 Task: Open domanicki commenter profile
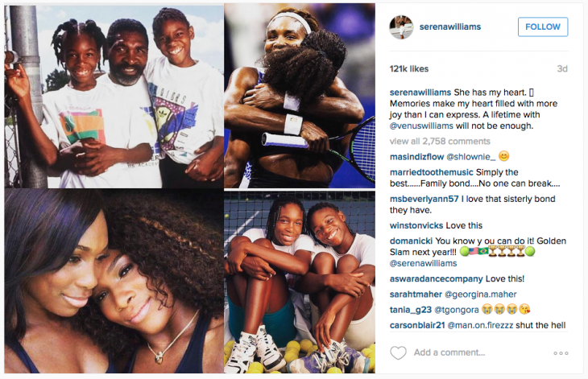click(x=411, y=241)
